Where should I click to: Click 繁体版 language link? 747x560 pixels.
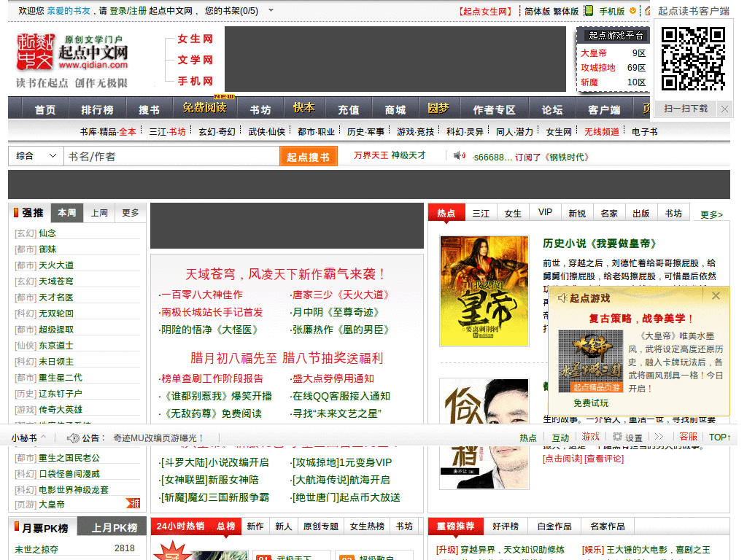click(565, 11)
